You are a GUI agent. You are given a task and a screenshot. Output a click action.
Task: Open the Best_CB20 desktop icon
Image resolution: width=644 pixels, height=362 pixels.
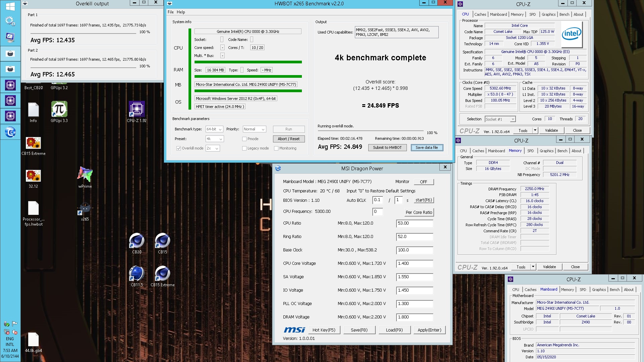(34, 87)
